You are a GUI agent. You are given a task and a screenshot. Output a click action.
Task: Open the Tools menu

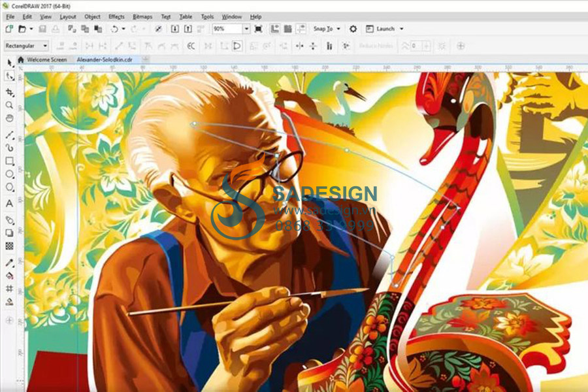click(x=207, y=17)
